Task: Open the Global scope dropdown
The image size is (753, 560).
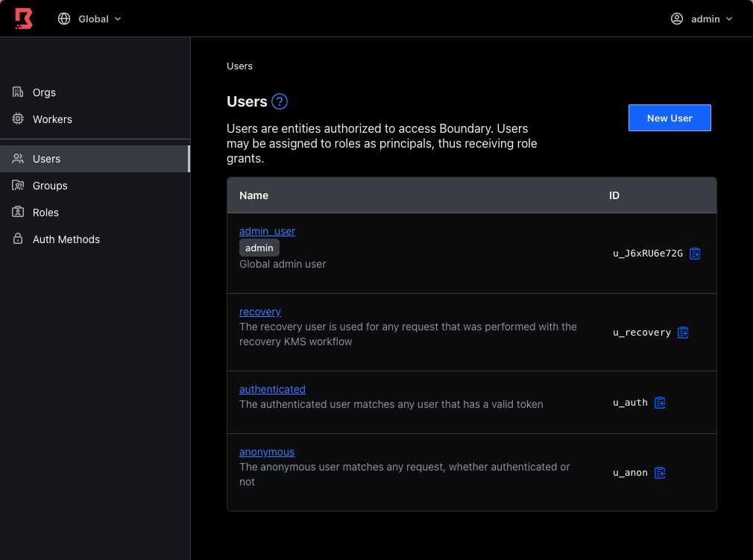Action: [x=89, y=19]
